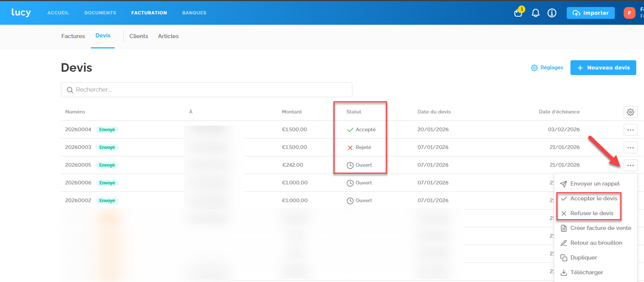This screenshot has width=644, height=282.
Task: Open BANQUES in top navigation
Action: click(194, 13)
